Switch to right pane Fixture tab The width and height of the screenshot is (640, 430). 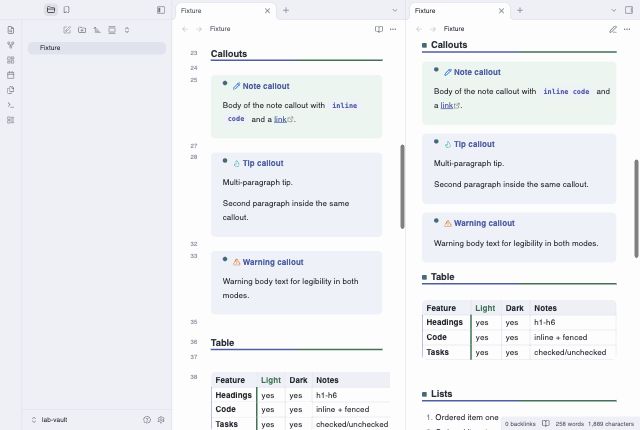[x=455, y=11]
